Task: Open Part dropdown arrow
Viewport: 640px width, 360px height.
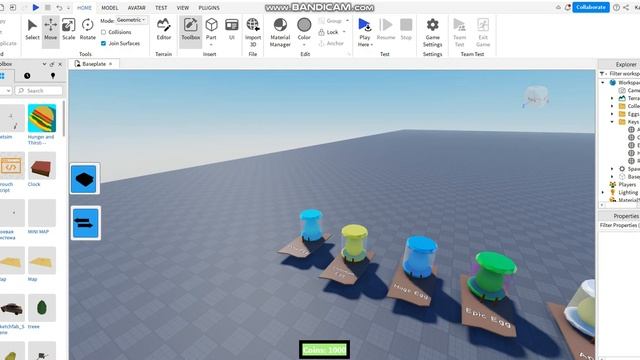Action: click(x=211, y=44)
